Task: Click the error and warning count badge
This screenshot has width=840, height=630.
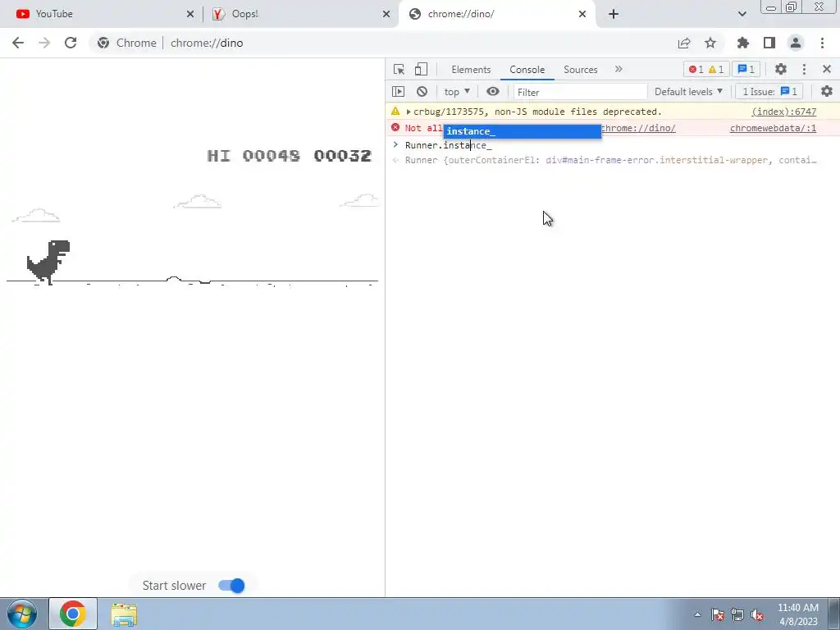Action: click(x=706, y=69)
